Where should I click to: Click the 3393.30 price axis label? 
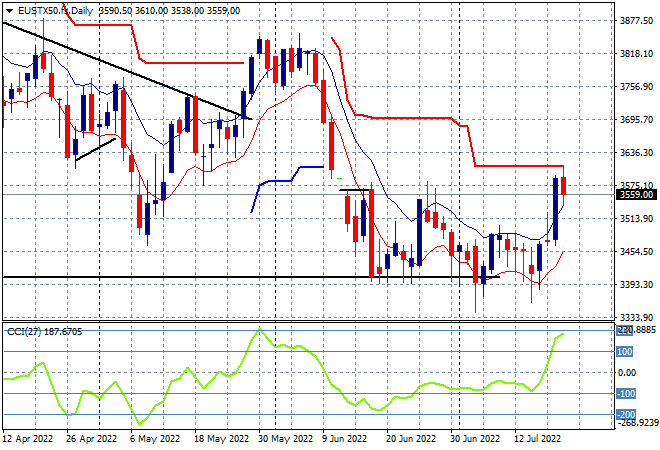[x=636, y=285]
